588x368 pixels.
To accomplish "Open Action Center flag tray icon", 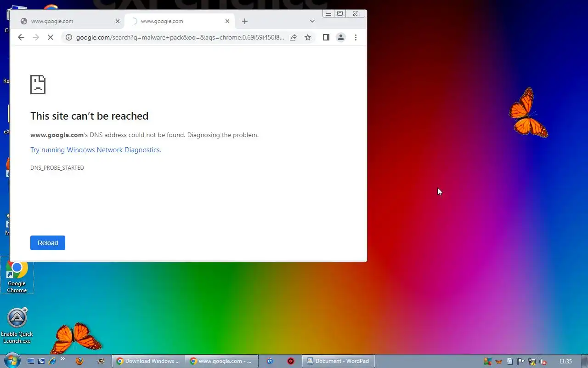I will pyautogui.click(x=521, y=362).
